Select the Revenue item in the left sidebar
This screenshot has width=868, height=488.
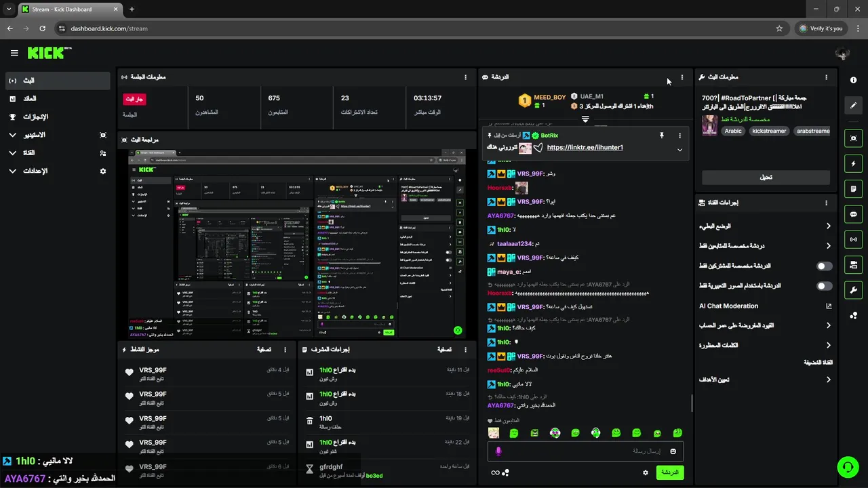[x=57, y=99]
